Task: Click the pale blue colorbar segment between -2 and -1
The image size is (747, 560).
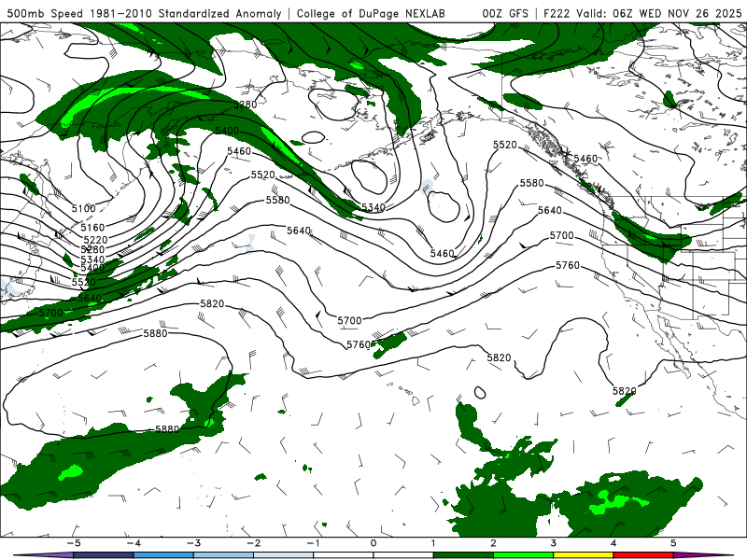Action: click(284, 555)
